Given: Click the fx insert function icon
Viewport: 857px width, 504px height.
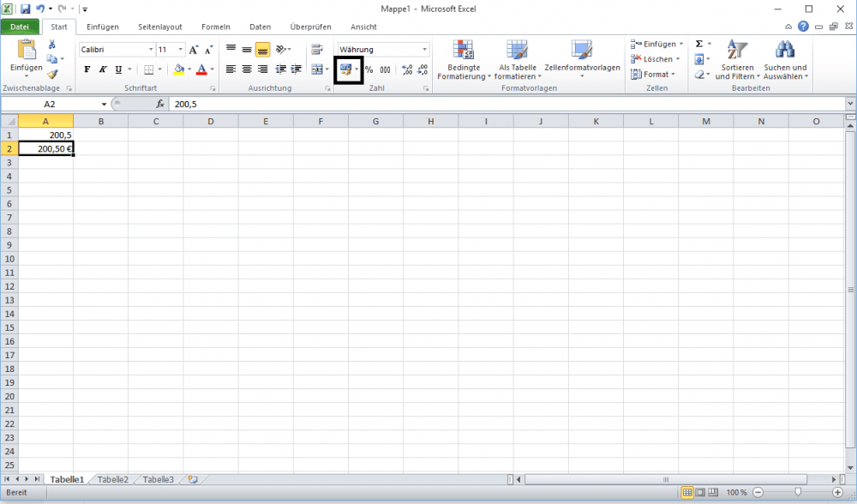Looking at the screenshot, I should [x=160, y=104].
